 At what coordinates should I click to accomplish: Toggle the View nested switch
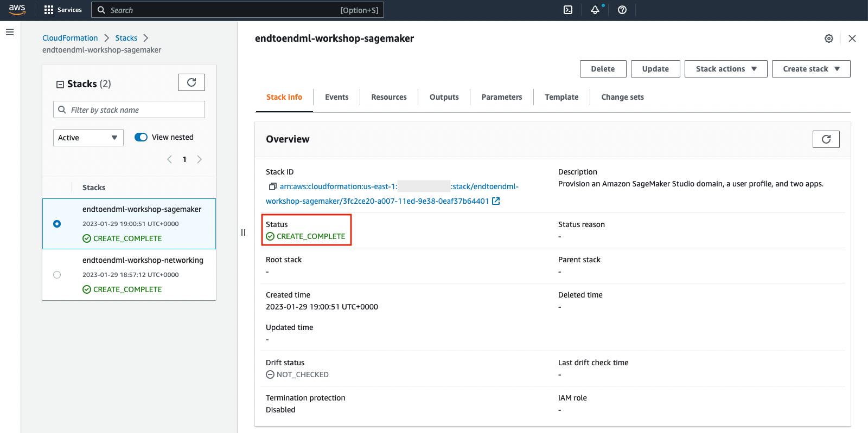tap(141, 137)
